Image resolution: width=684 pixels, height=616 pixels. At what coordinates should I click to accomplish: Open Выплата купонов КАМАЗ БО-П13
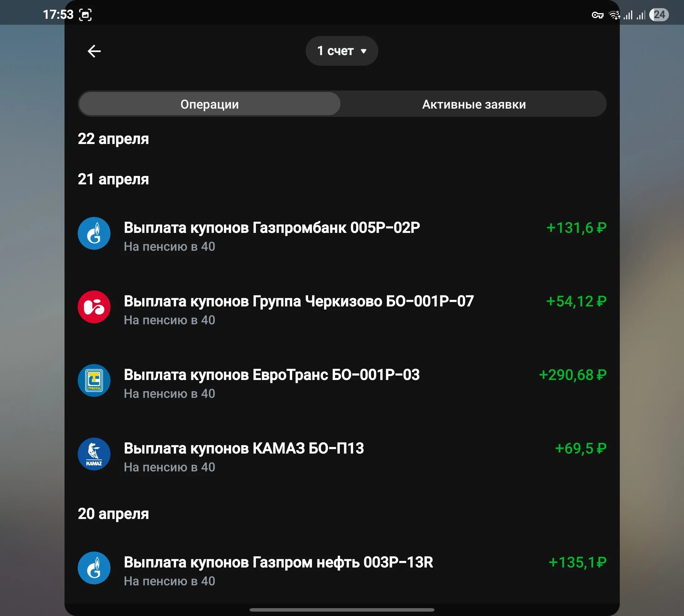point(342,457)
